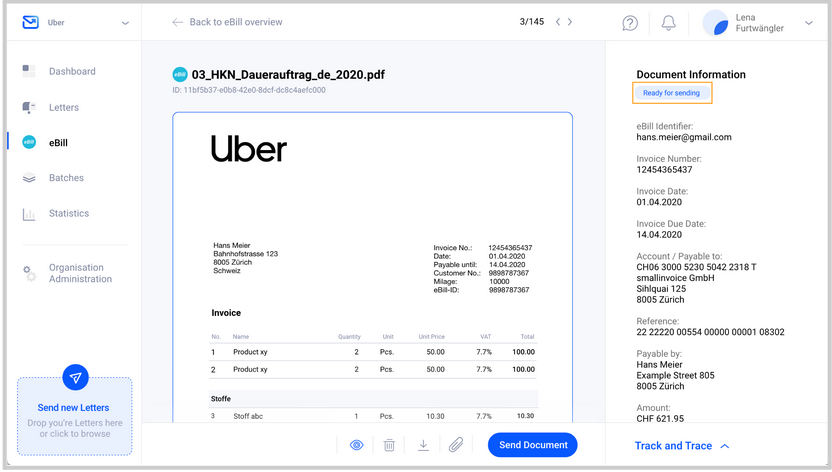This screenshot has width=832, height=472.
Task: Click Ready for sending status badge
Action: click(x=672, y=93)
